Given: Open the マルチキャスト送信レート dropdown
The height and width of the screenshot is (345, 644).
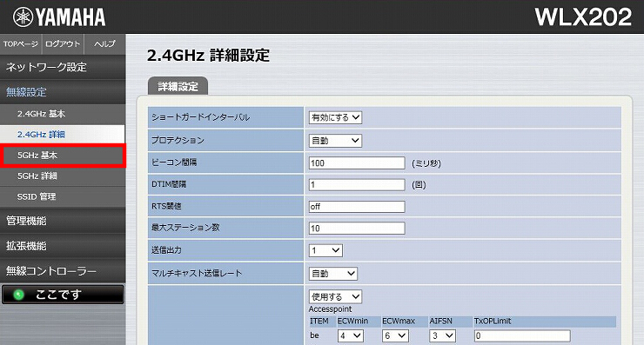Looking at the screenshot, I should tap(333, 274).
